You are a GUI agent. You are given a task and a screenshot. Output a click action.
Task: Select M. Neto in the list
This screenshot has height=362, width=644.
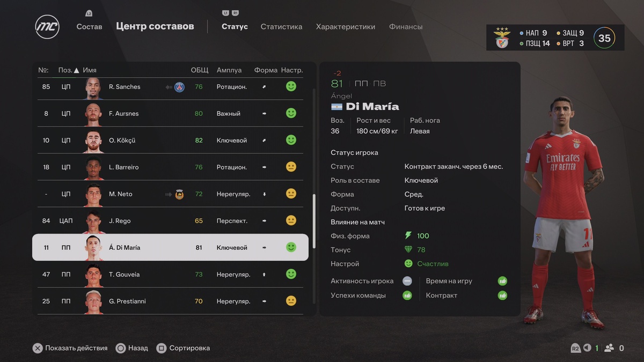tap(170, 194)
